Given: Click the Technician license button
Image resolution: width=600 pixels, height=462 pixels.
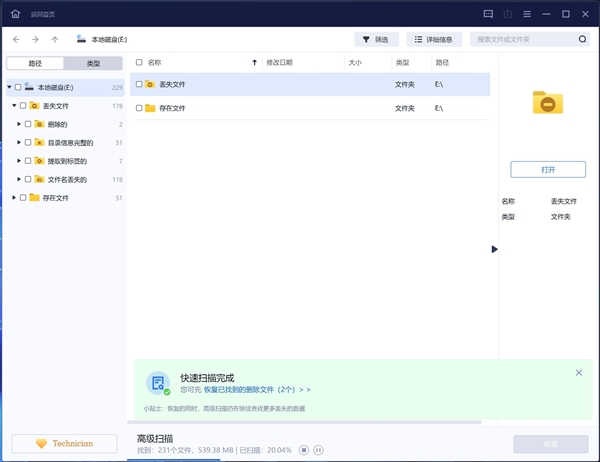Looking at the screenshot, I should pyautogui.click(x=64, y=444).
